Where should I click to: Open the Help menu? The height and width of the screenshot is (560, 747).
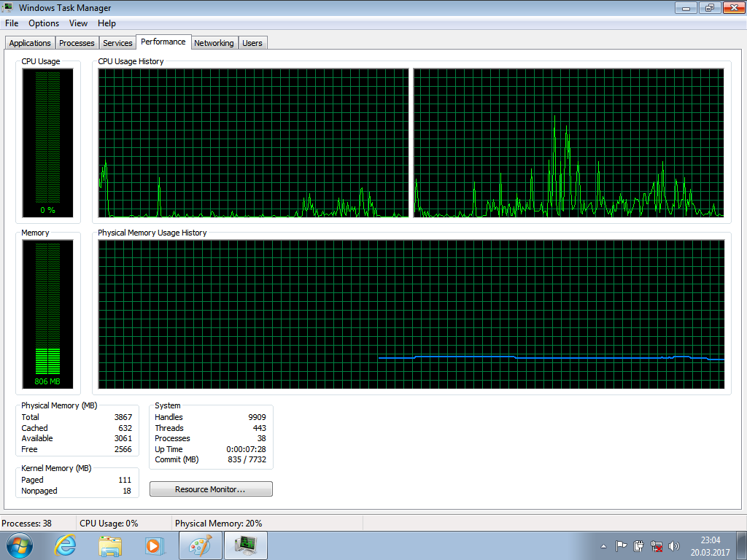pyautogui.click(x=107, y=23)
